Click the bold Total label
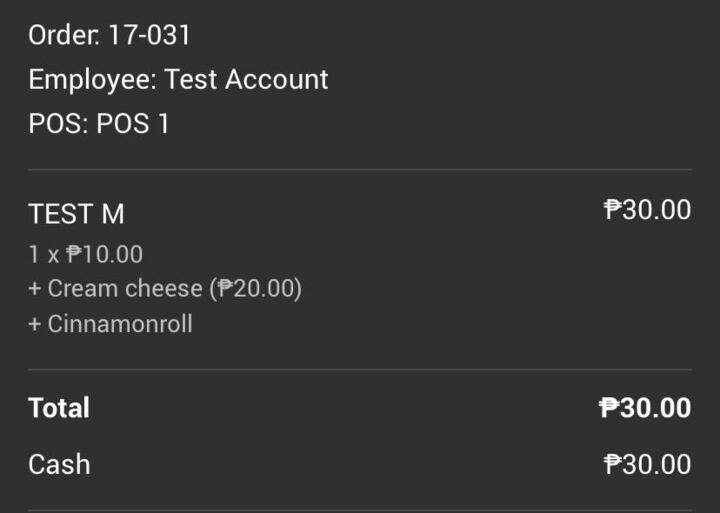 (x=59, y=408)
